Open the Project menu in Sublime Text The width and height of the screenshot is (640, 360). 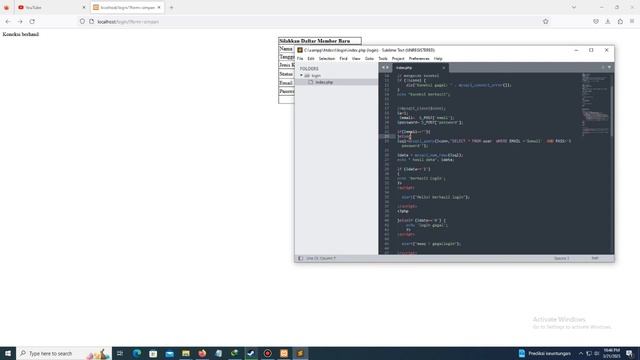point(398,59)
